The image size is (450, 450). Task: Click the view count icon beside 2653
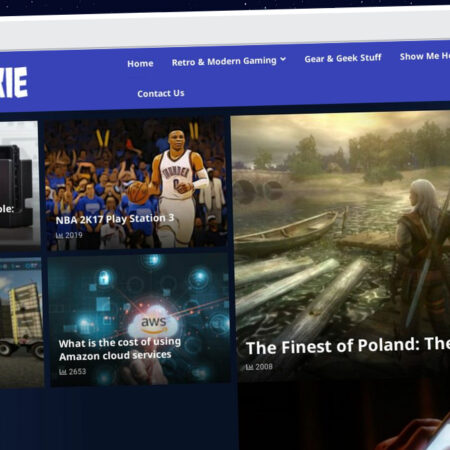pos(63,372)
